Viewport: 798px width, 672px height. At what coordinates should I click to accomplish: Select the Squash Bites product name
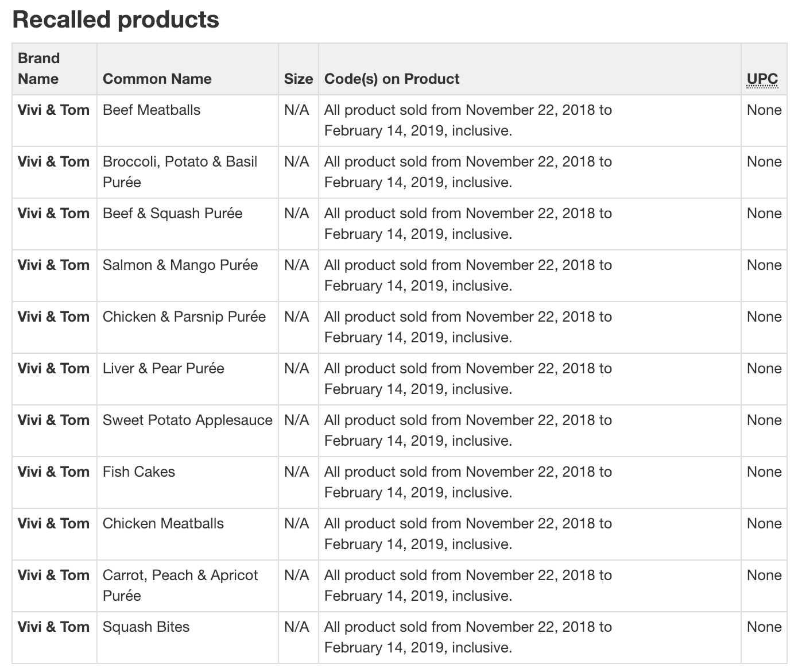click(146, 627)
